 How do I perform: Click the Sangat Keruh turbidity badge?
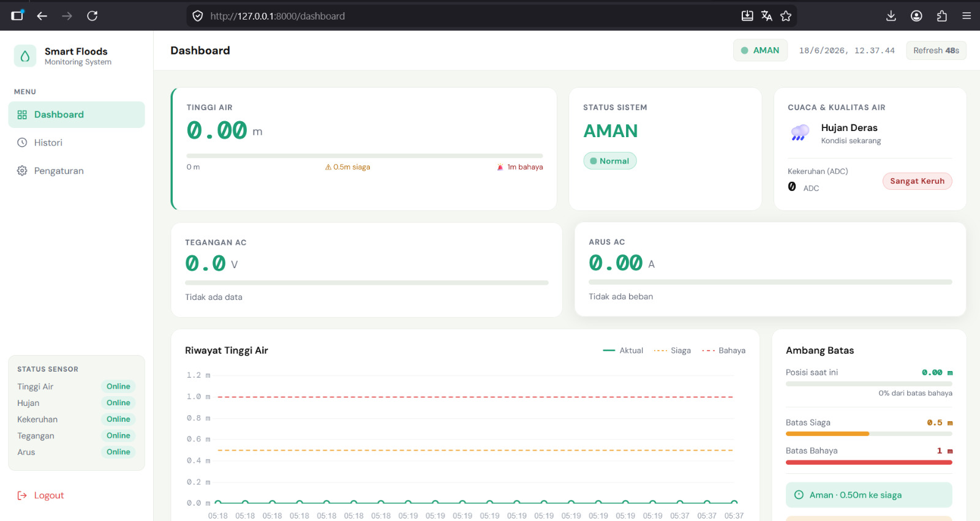coord(917,181)
